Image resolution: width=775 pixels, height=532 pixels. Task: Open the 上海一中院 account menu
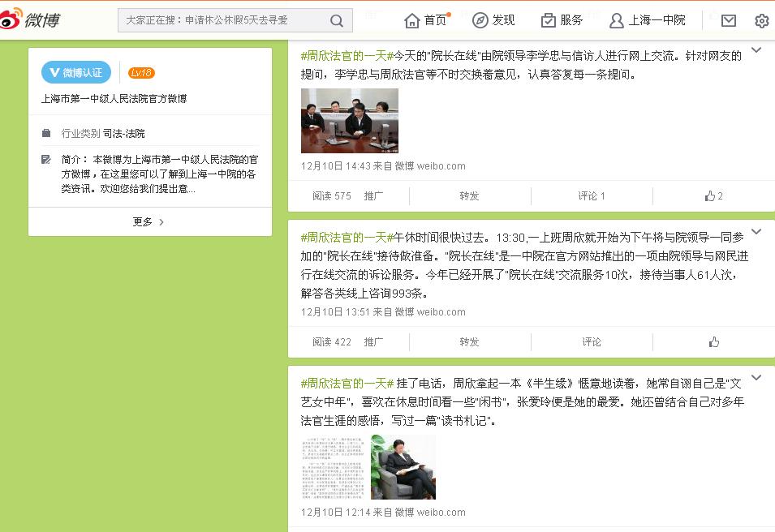[657, 20]
